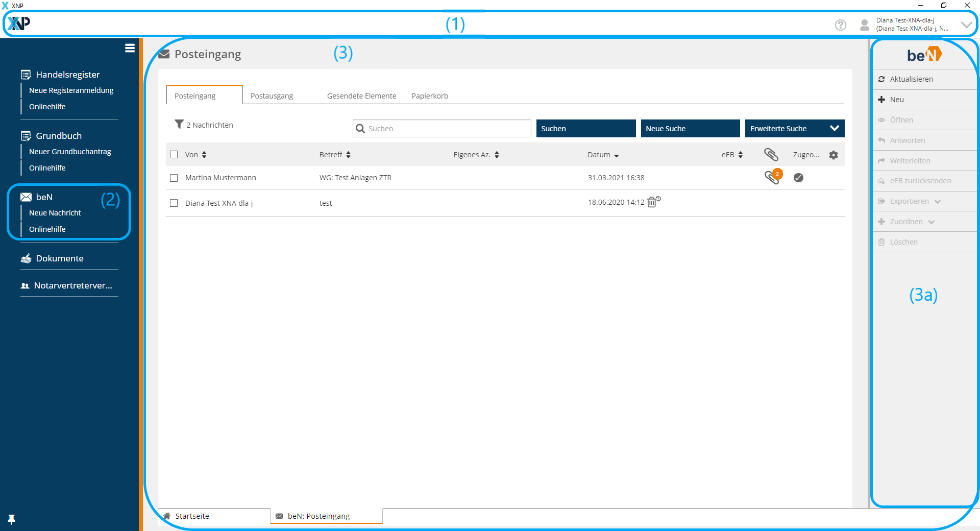Switch to Gesendete Elemente tab

[x=361, y=96]
